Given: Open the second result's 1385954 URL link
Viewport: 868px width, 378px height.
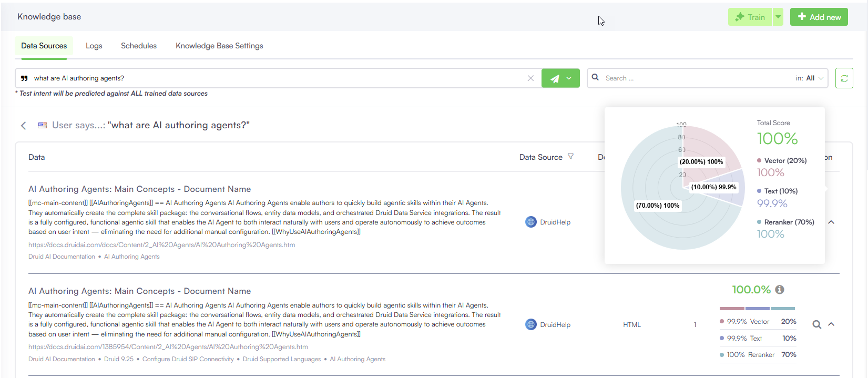Looking at the screenshot, I should (x=168, y=347).
